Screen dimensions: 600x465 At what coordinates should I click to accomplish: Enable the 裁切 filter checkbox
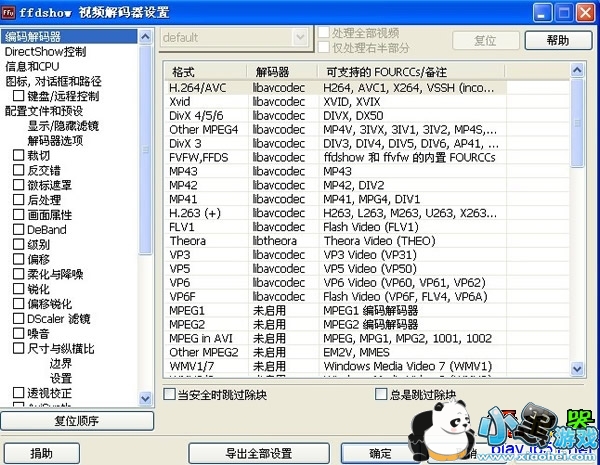(19, 155)
